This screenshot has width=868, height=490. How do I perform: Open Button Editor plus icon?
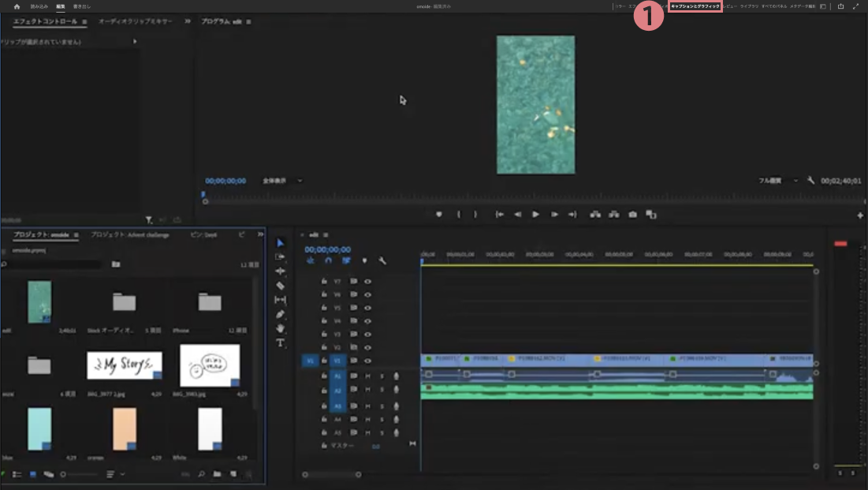(860, 215)
